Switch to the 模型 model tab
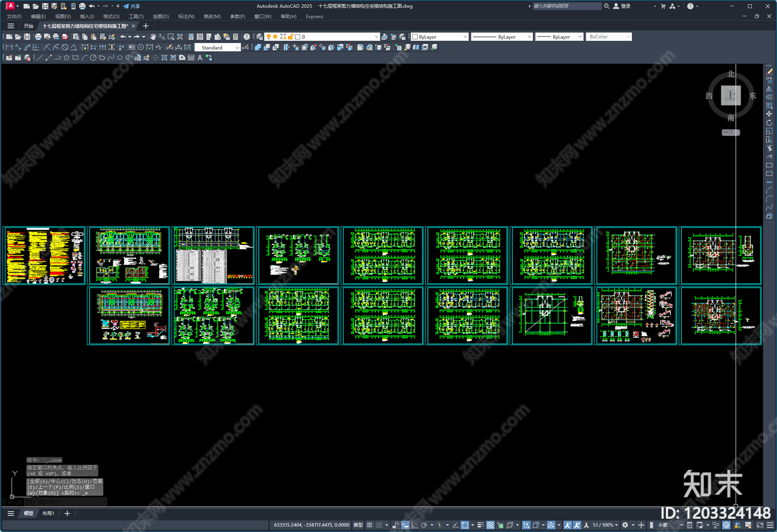Screen dimensions: 777x532 click(29, 514)
